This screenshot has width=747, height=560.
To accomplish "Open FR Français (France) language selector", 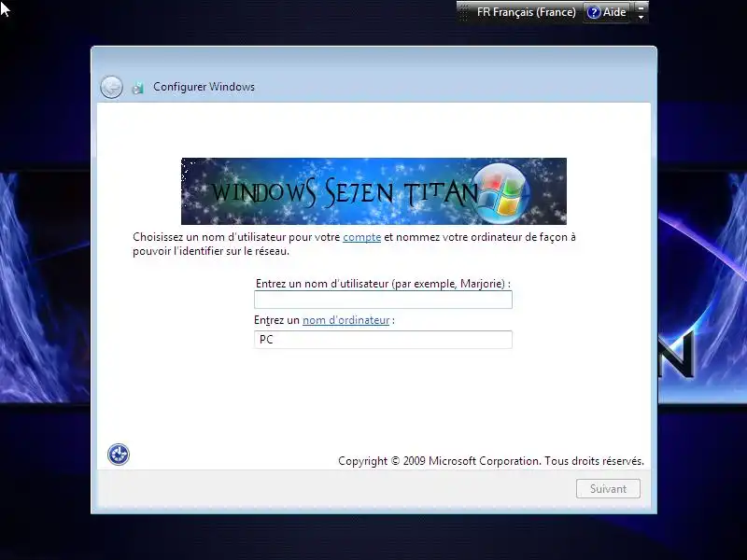I will pos(526,12).
